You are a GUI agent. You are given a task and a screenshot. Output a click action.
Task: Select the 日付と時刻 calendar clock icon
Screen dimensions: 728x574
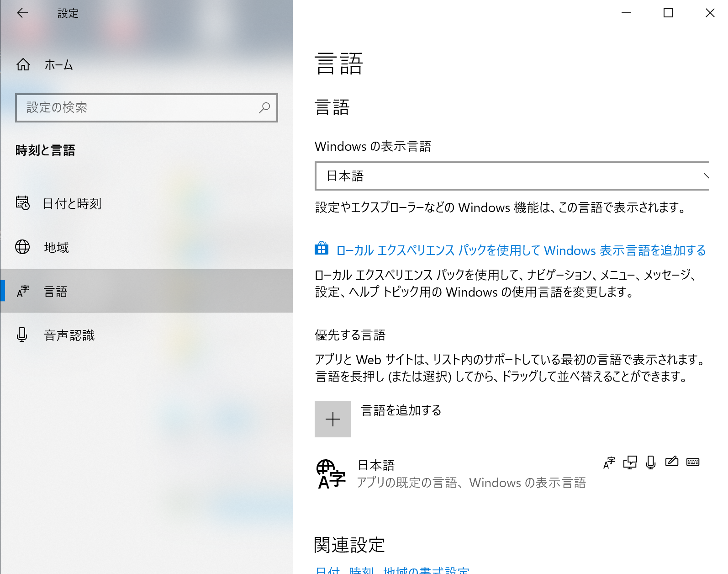[22, 203]
